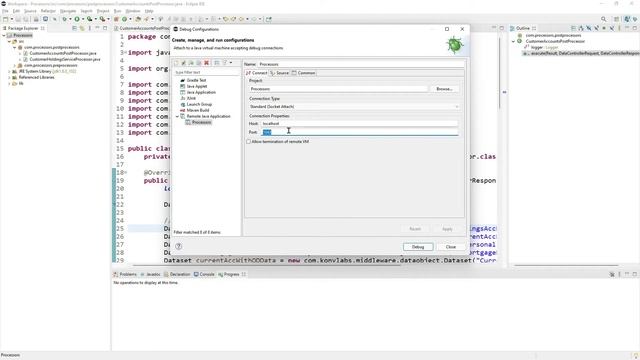The image size is (640, 360).
Task: Click the Debug bug icon in the main toolbar
Action: pos(64,19)
